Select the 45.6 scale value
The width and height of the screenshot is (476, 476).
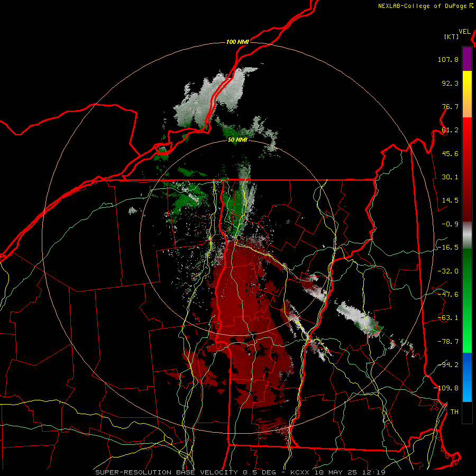(x=450, y=153)
